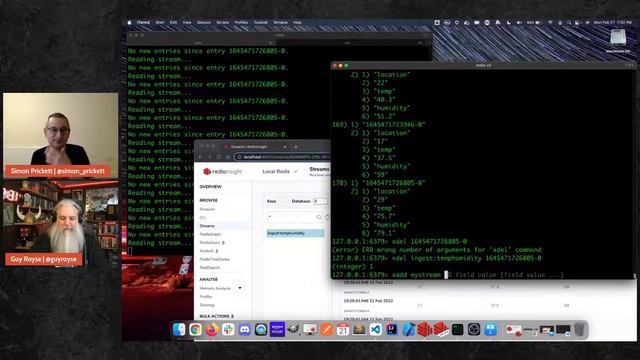640x360 pixels.
Task: Select Streams in the RedisInsight sidebar
Action: (x=207, y=226)
